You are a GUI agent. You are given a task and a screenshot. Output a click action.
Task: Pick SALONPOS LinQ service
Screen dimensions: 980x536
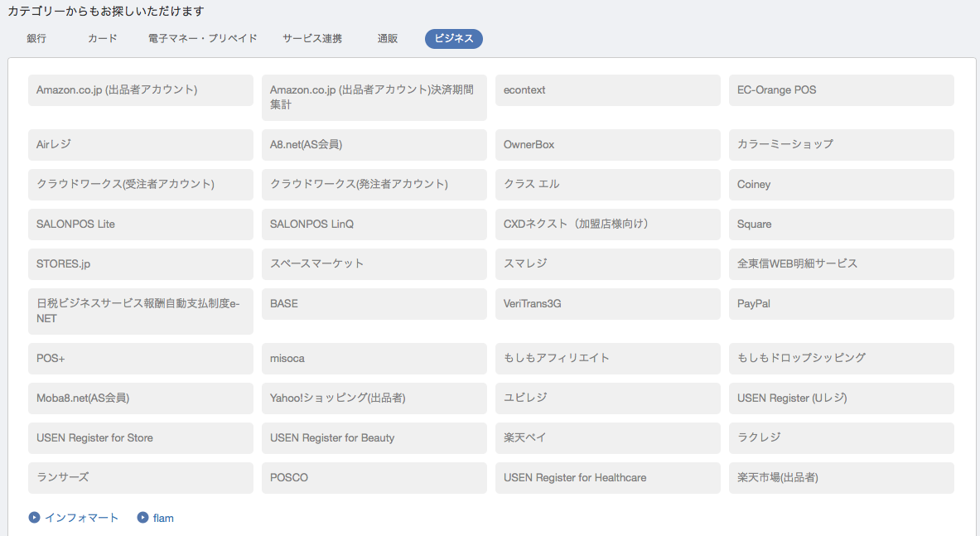click(x=374, y=225)
